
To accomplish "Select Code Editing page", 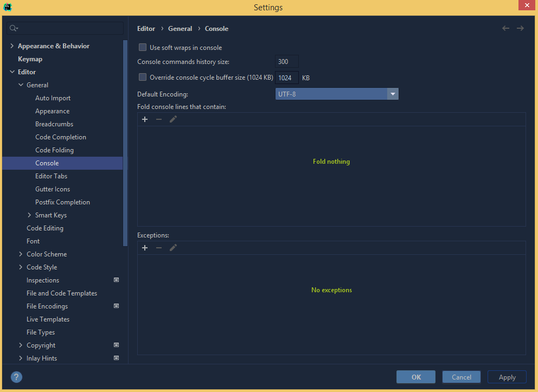I will coord(45,228).
